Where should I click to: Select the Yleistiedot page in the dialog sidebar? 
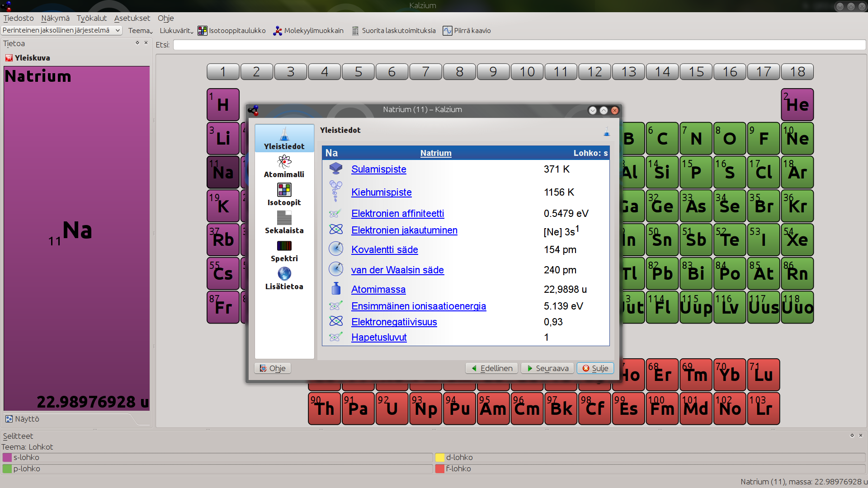(x=284, y=138)
